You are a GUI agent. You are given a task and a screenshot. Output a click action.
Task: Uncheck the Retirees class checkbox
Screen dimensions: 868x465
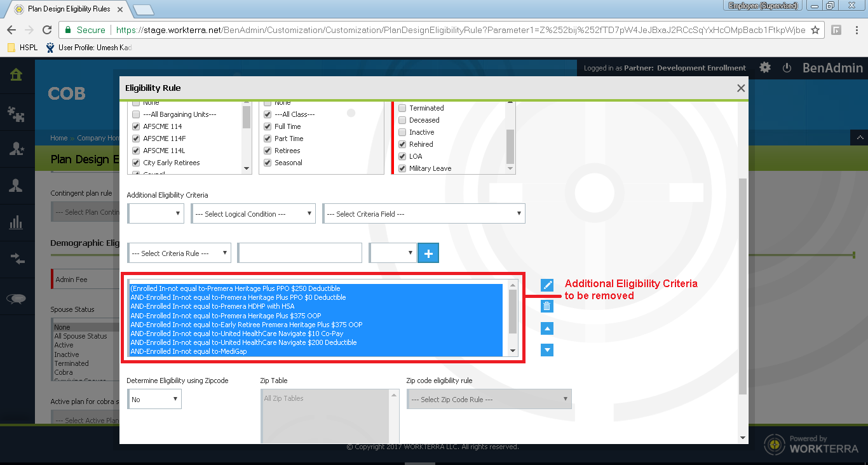(268, 151)
